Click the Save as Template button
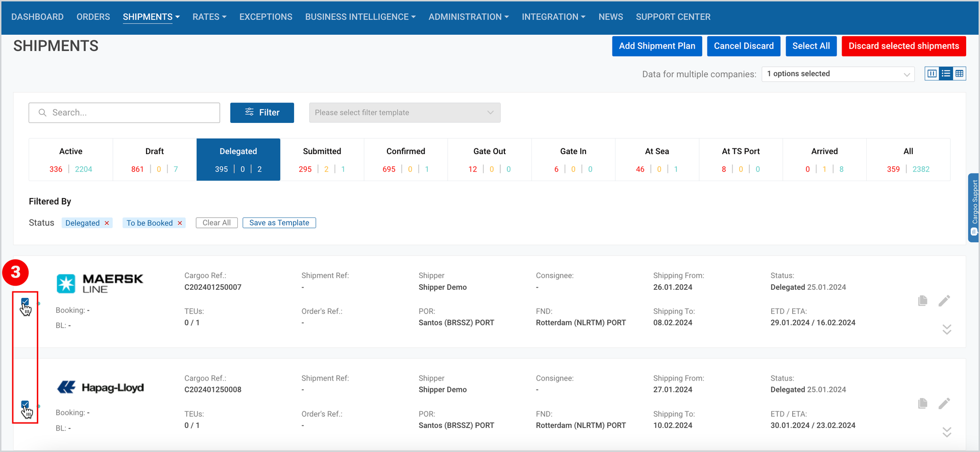980x452 pixels. coord(279,223)
